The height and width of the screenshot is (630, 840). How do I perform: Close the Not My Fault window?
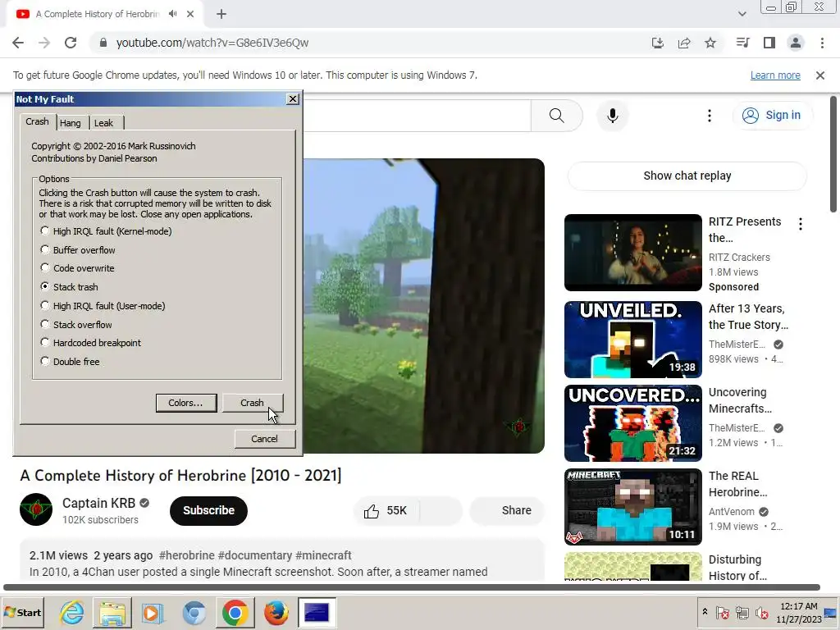click(293, 98)
